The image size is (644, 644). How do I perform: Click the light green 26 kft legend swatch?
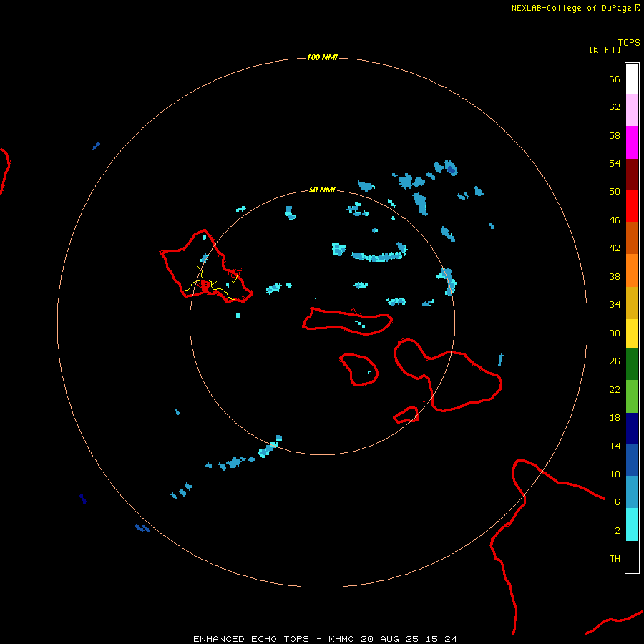632,396
